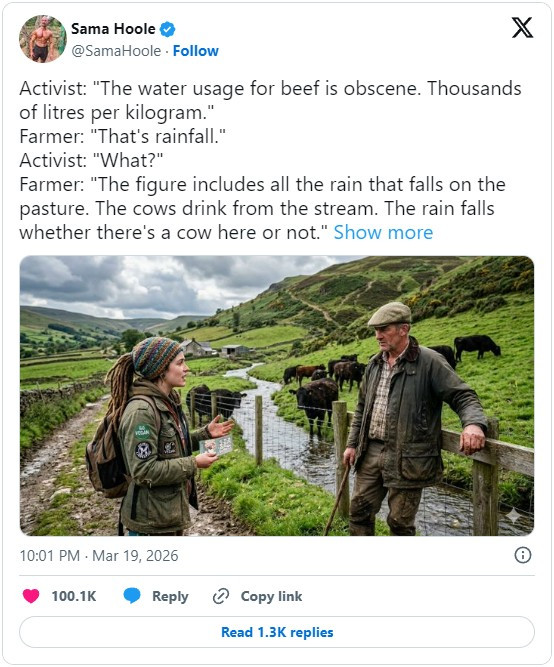554x667 pixels.
Task: Open the tweet info circle icon
Action: click(x=523, y=556)
